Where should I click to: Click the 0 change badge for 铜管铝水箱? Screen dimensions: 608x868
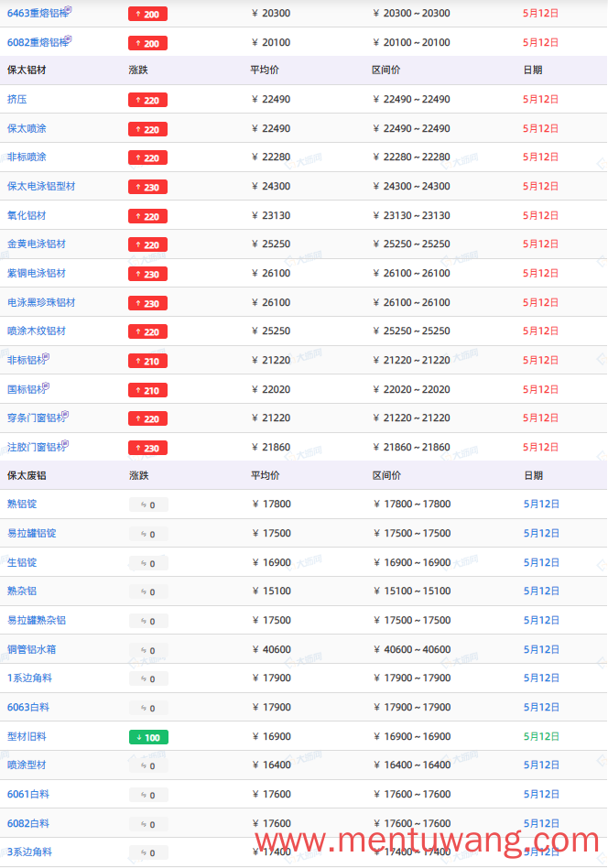[148, 650]
